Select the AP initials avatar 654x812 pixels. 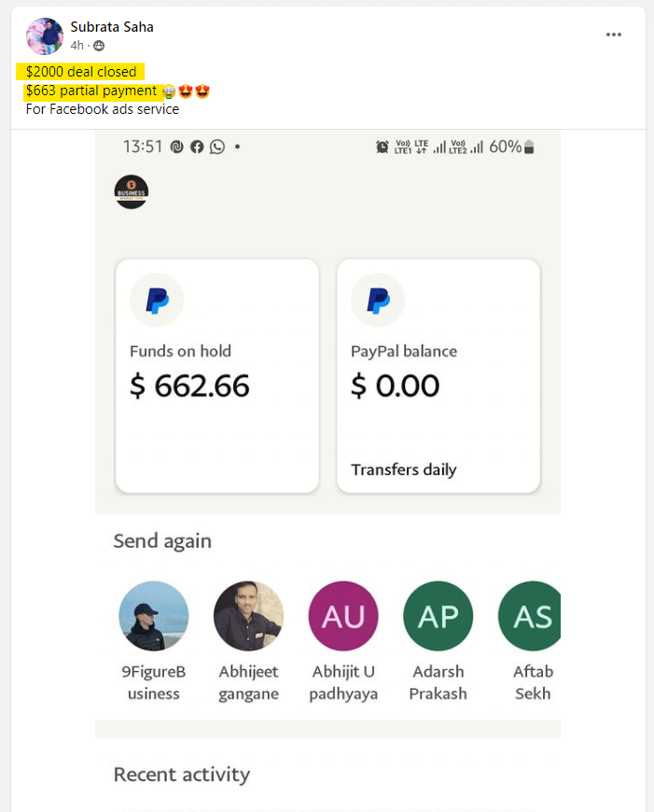[438, 616]
